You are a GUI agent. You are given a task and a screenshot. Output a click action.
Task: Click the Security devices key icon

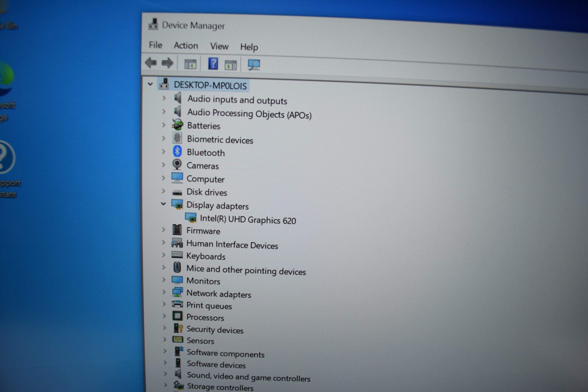(x=178, y=328)
